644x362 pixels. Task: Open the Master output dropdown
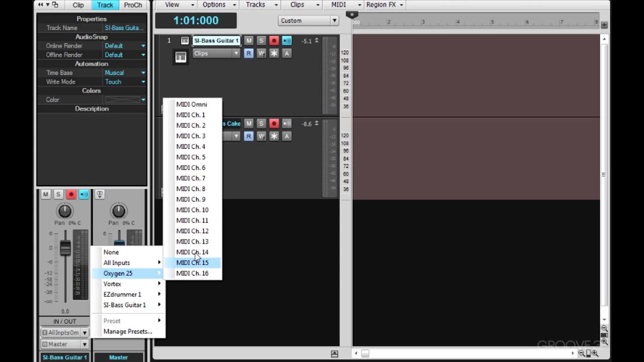64,344
